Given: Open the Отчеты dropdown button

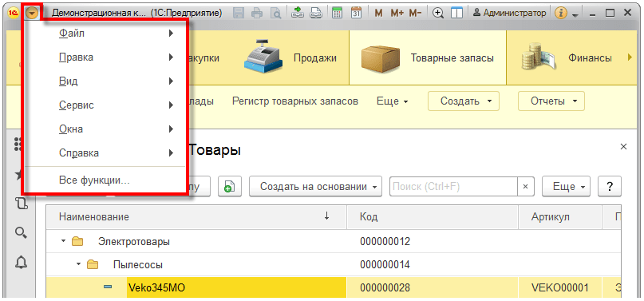Looking at the screenshot, I should tap(551, 101).
